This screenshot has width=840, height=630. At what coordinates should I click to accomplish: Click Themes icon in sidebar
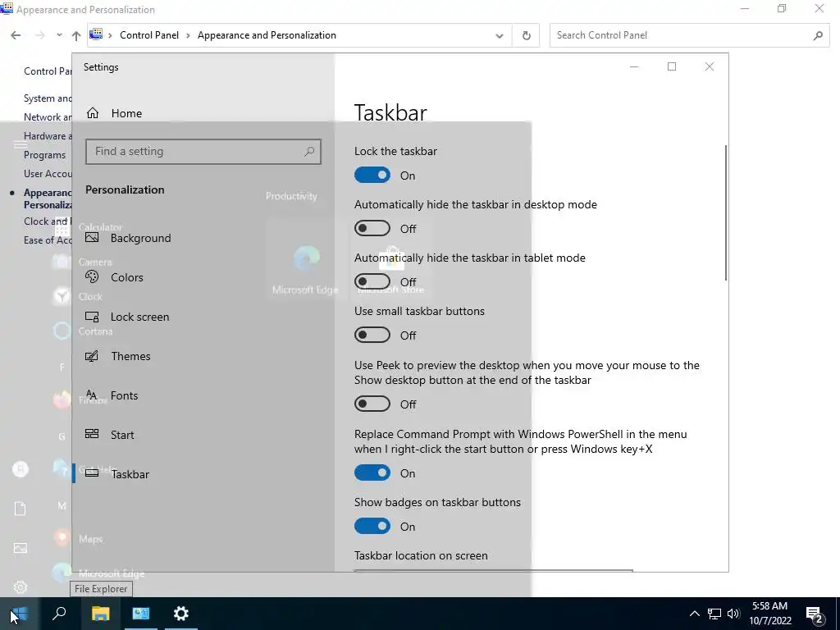[92, 356]
